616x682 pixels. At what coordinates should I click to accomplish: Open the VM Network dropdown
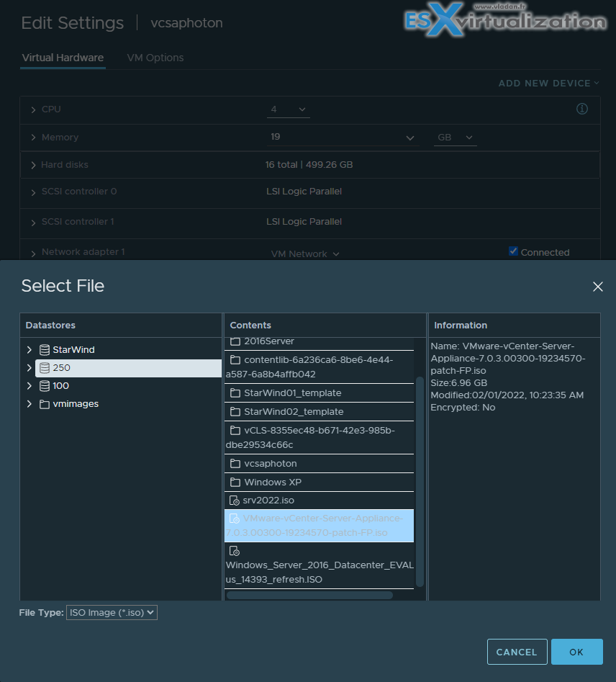point(305,254)
